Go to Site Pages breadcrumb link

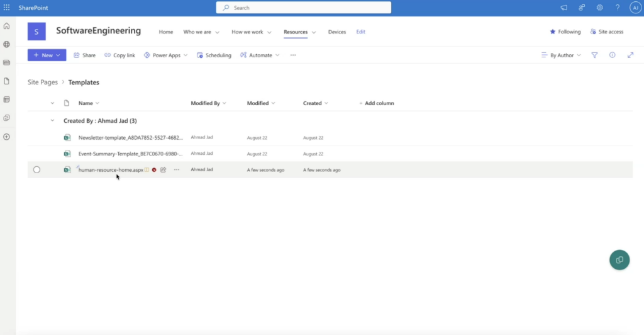pos(43,82)
